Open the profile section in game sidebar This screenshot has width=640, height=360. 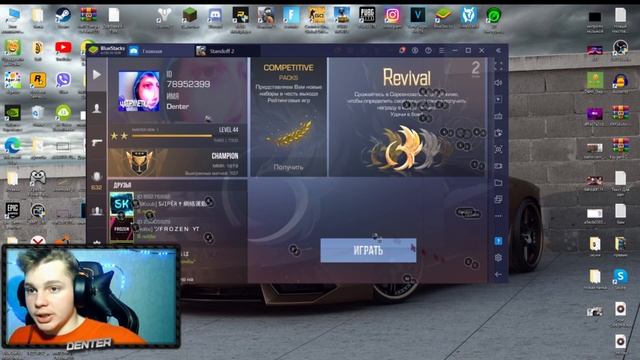coord(97,109)
